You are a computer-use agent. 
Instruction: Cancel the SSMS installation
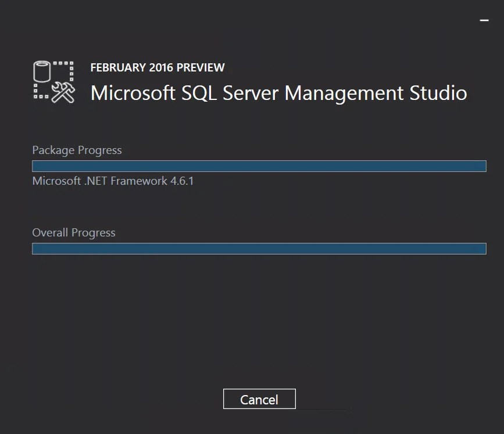click(259, 399)
